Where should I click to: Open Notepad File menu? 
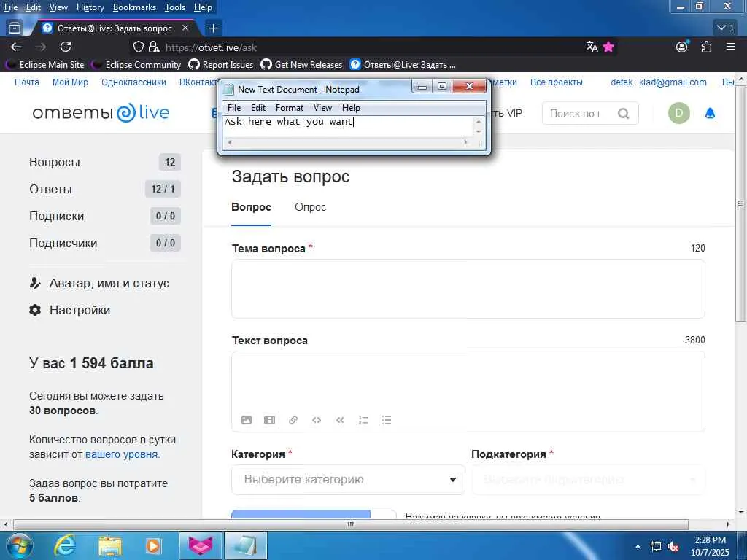[234, 108]
